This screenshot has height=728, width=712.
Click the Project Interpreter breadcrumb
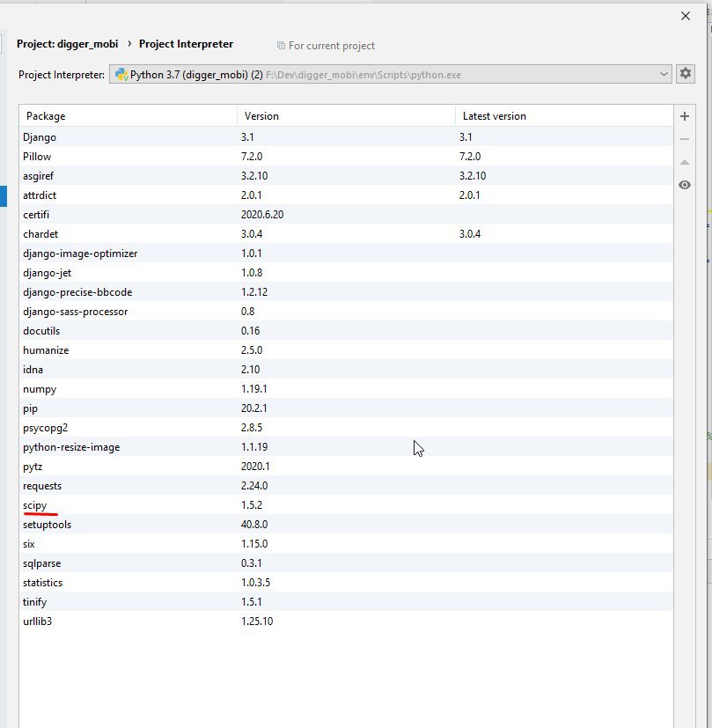(186, 44)
